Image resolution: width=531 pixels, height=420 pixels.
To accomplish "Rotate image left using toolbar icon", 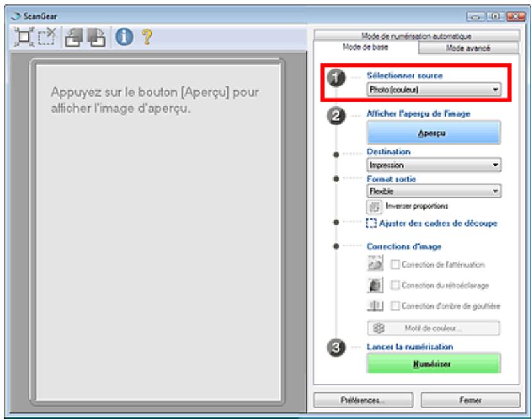I will (x=74, y=37).
